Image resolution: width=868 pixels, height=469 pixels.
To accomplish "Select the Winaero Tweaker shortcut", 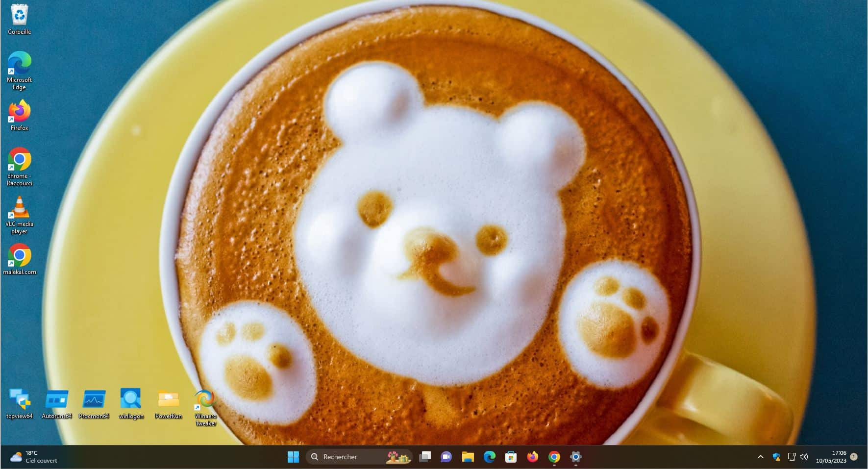I will pyautogui.click(x=206, y=408).
